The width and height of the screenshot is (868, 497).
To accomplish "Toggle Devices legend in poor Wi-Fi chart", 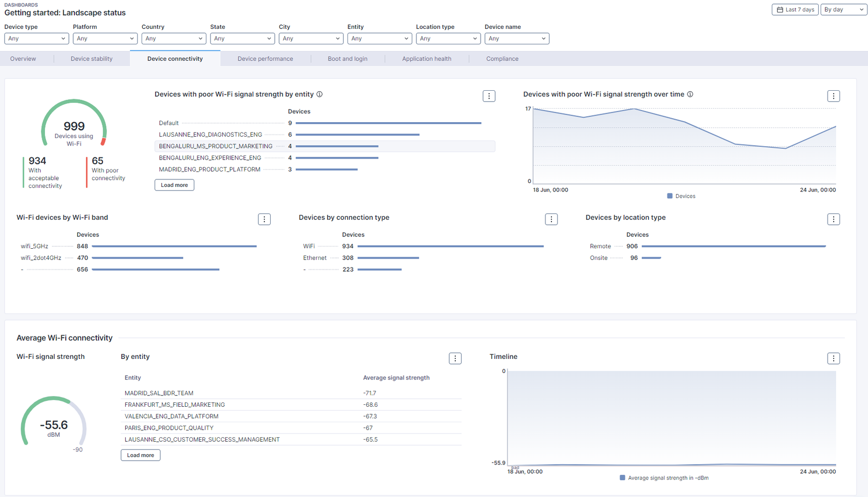I will (681, 196).
